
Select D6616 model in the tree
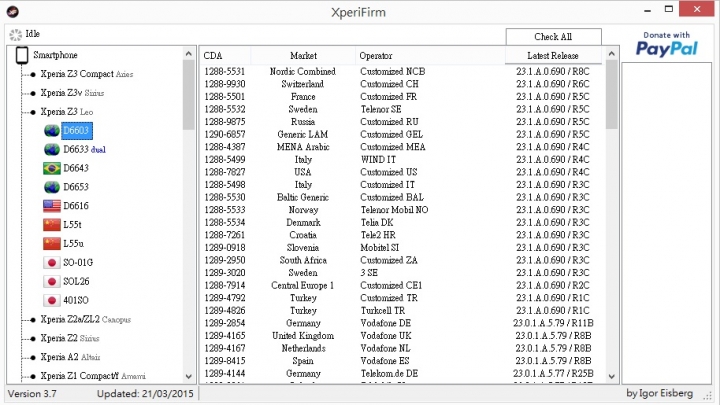pyautogui.click(x=76, y=206)
